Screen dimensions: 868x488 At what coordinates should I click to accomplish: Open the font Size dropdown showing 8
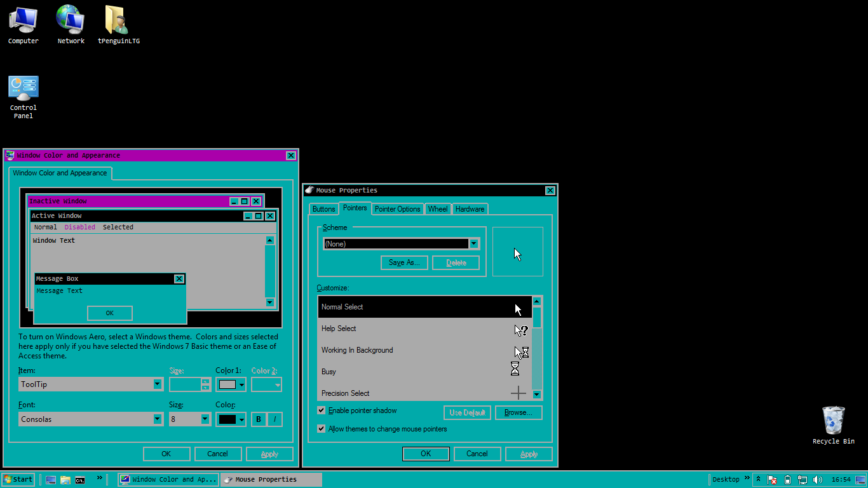coord(190,419)
